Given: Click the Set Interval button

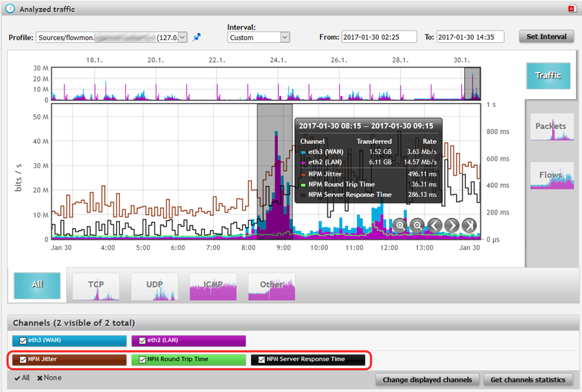Looking at the screenshot, I should pyautogui.click(x=546, y=36).
